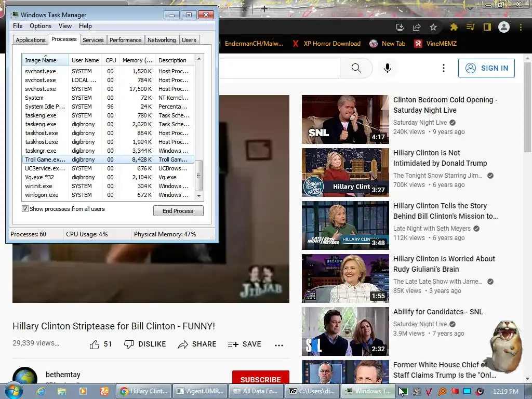Image resolution: width=532 pixels, height=399 pixels.
Task: Open the New Tab bookmark
Action: pos(388,44)
